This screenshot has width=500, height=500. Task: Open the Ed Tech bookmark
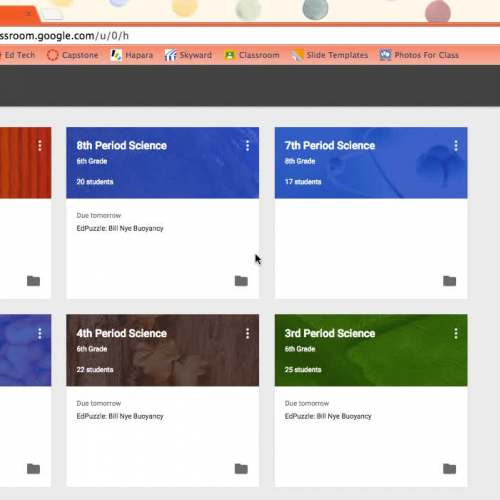(x=20, y=55)
